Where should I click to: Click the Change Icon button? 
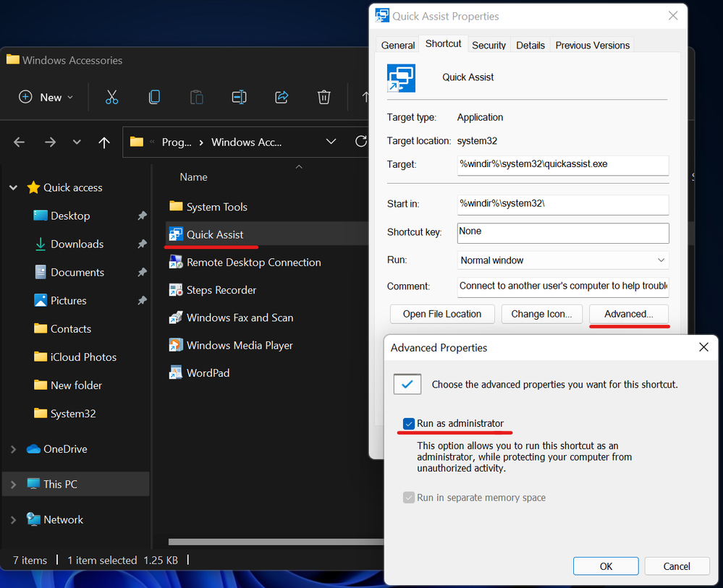coord(541,314)
